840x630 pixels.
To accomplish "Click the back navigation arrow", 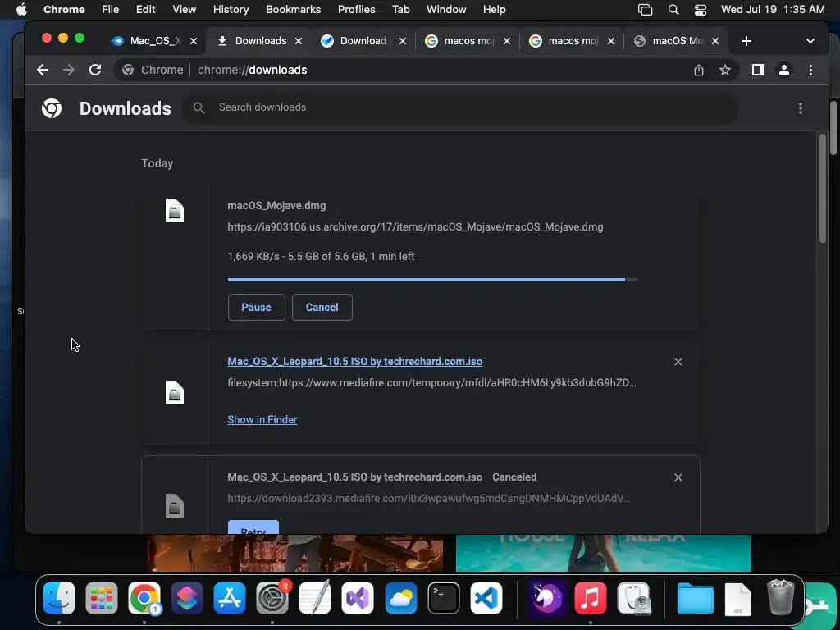I will (43, 70).
